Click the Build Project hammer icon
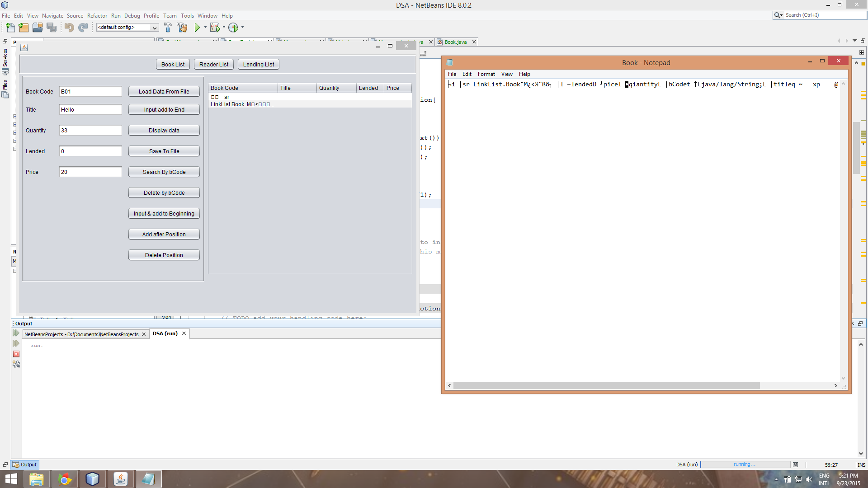 pyautogui.click(x=168, y=28)
